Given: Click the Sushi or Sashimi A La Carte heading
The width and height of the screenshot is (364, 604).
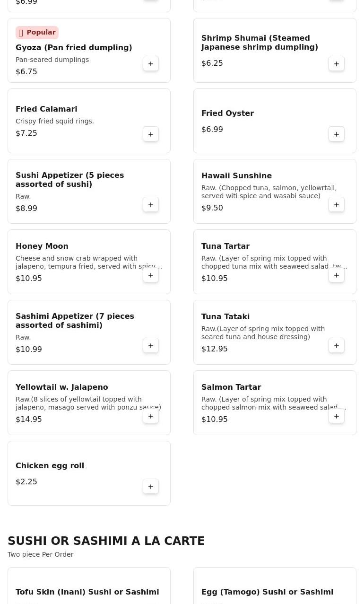Looking at the screenshot, I should (106, 541).
